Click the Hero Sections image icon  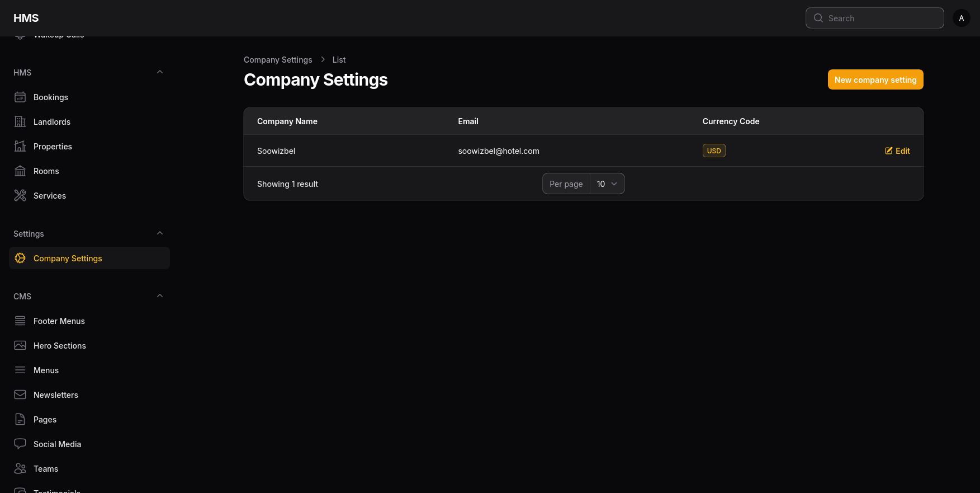coord(20,346)
